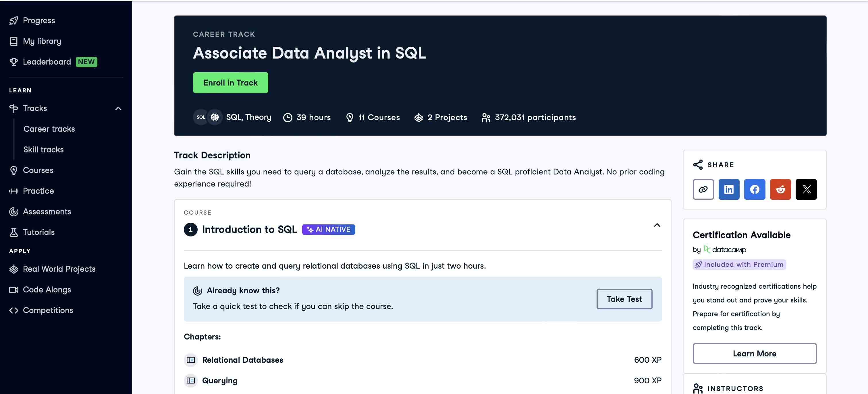The height and width of the screenshot is (394, 868).
Task: Click the Querying chapter icon
Action: click(x=191, y=381)
